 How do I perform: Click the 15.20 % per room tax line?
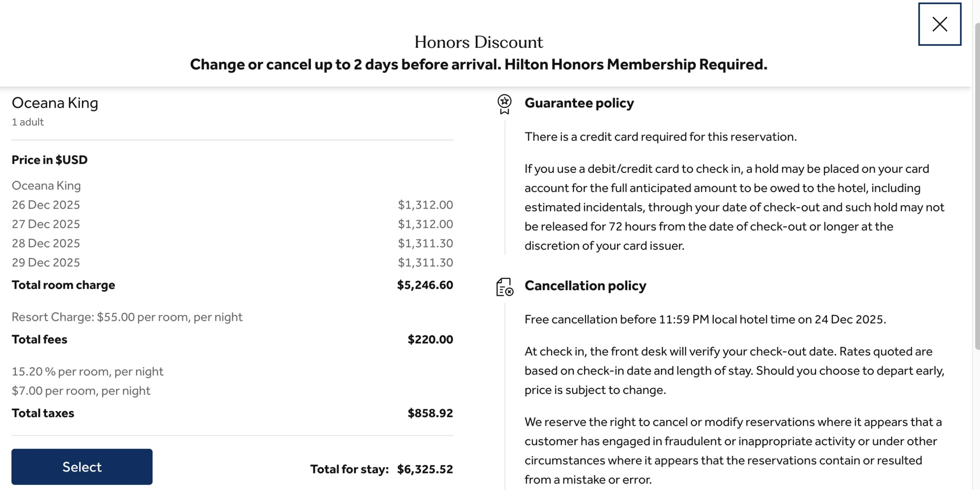87,371
